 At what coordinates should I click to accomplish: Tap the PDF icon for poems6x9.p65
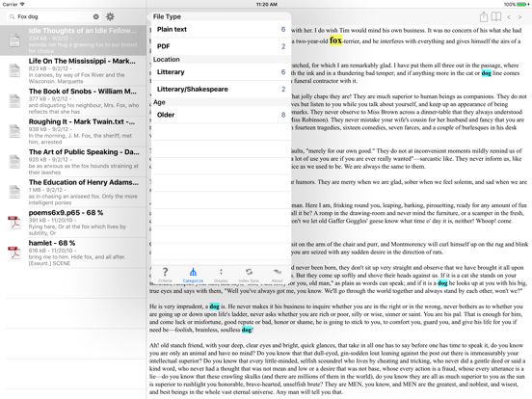[14, 223]
